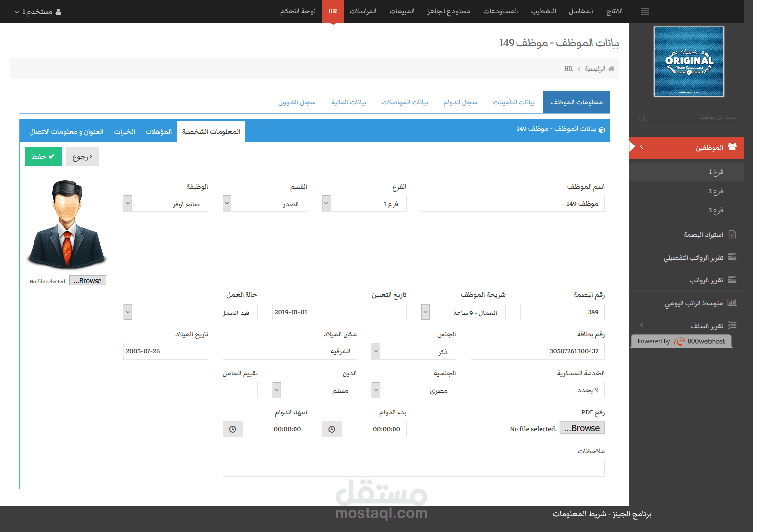Screen dimensions: 763x532
Task: Open the التشطيب top menu
Action: pyautogui.click(x=543, y=11)
